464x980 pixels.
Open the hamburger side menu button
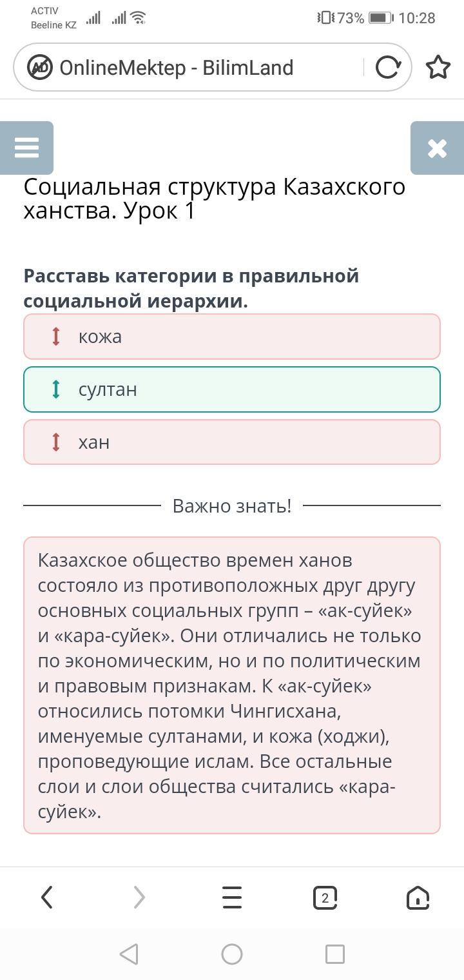pos(26,148)
